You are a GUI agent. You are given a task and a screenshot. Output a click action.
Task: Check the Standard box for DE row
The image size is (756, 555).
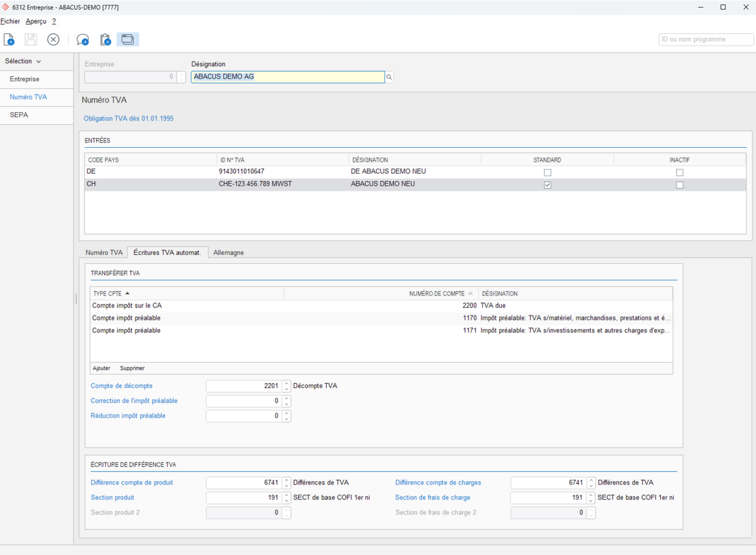pos(548,173)
